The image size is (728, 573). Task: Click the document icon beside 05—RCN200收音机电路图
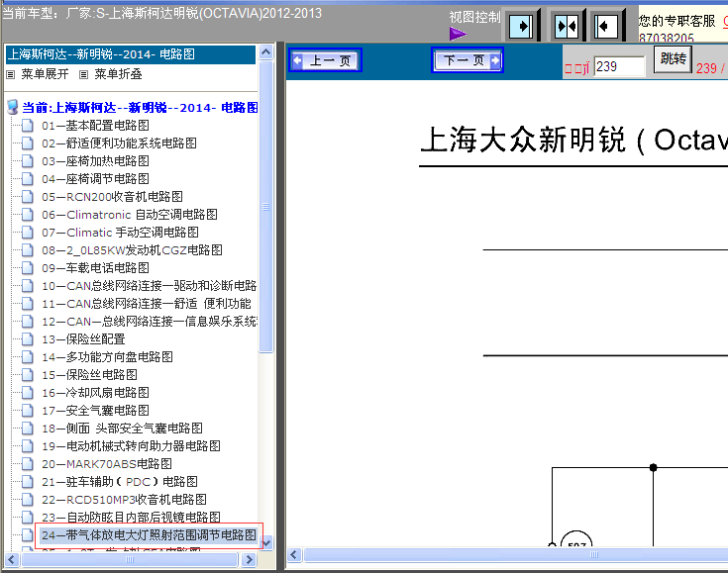coord(28,197)
